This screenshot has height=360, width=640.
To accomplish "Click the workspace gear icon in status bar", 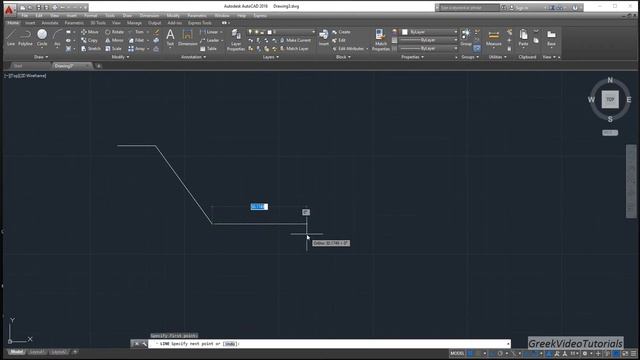I will coord(584,353).
